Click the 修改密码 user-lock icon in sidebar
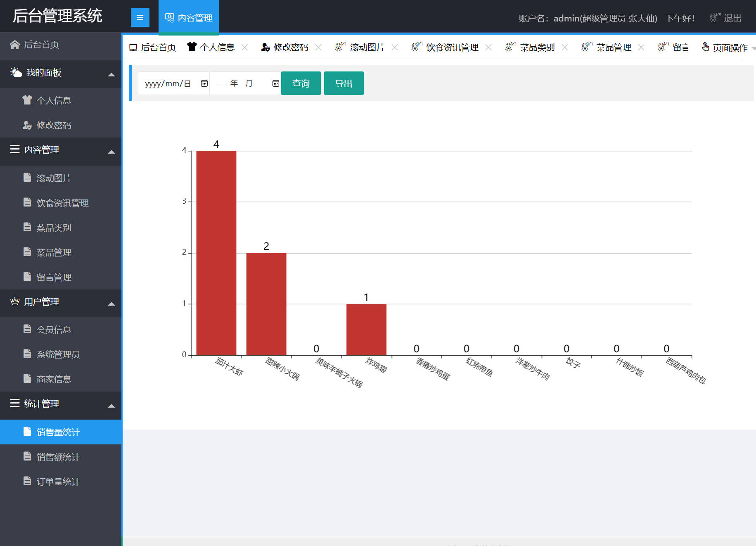756x546 pixels. (27, 125)
